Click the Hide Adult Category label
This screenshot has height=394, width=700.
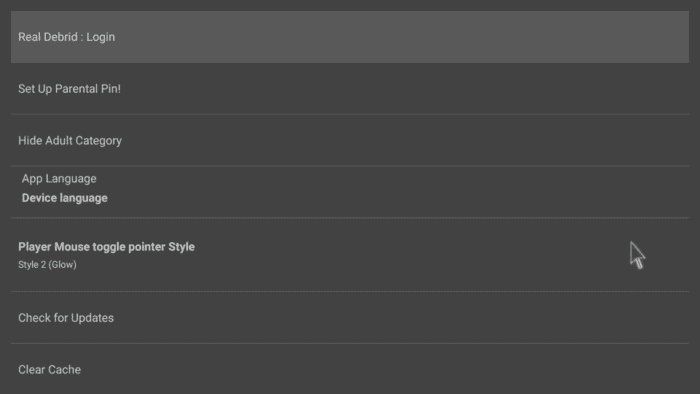pos(70,141)
